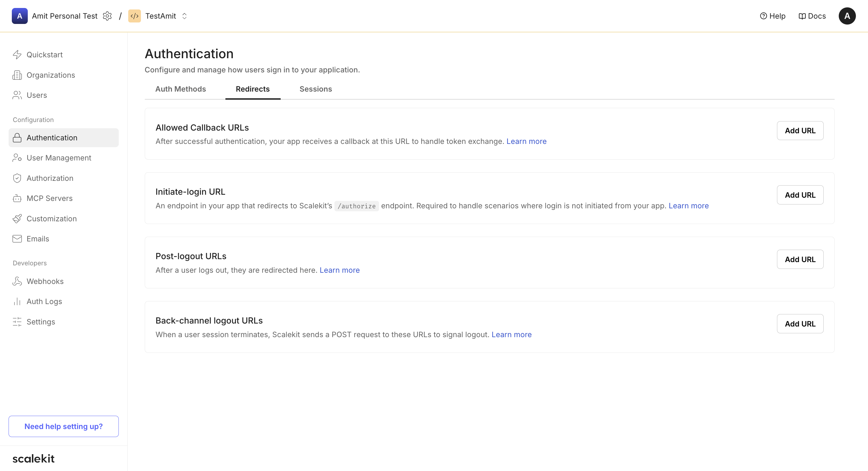
Task: Expand the TestAmit environment switcher chevron
Action: [x=184, y=16]
